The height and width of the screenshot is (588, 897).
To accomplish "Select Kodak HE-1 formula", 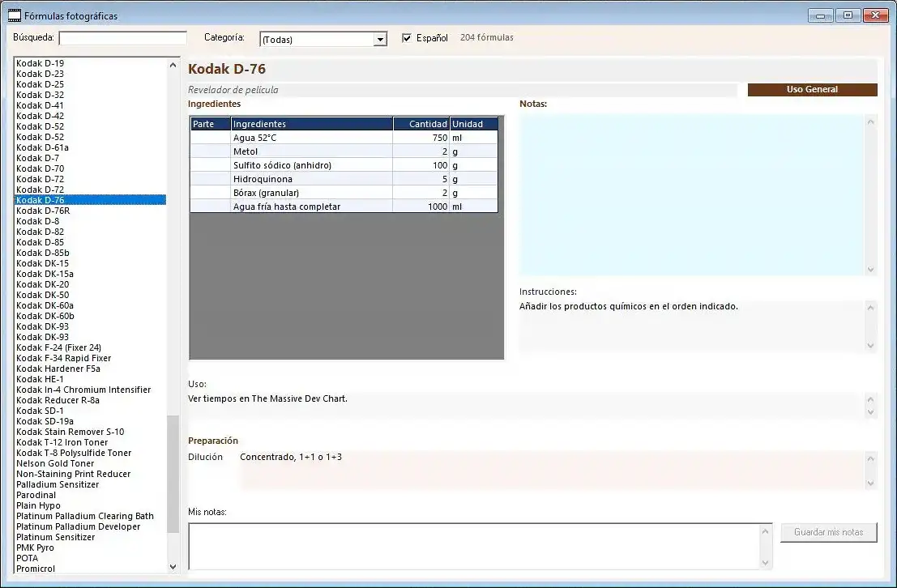I will pyautogui.click(x=90, y=379).
